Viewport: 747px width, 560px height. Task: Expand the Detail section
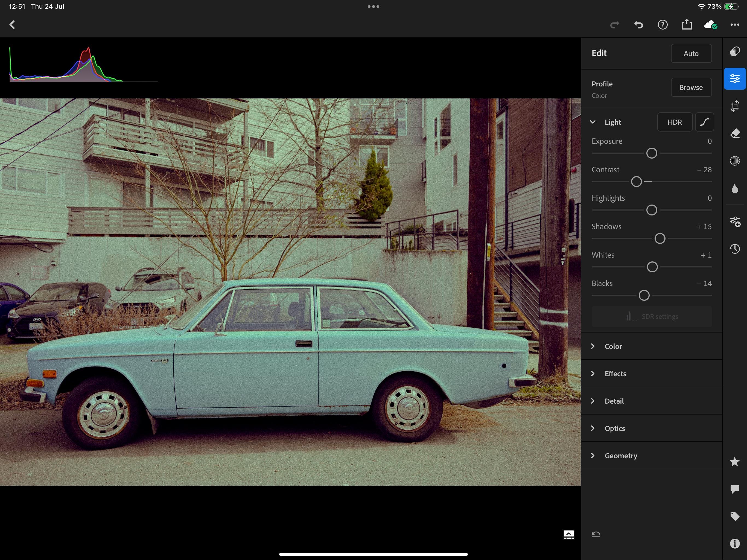point(651,401)
